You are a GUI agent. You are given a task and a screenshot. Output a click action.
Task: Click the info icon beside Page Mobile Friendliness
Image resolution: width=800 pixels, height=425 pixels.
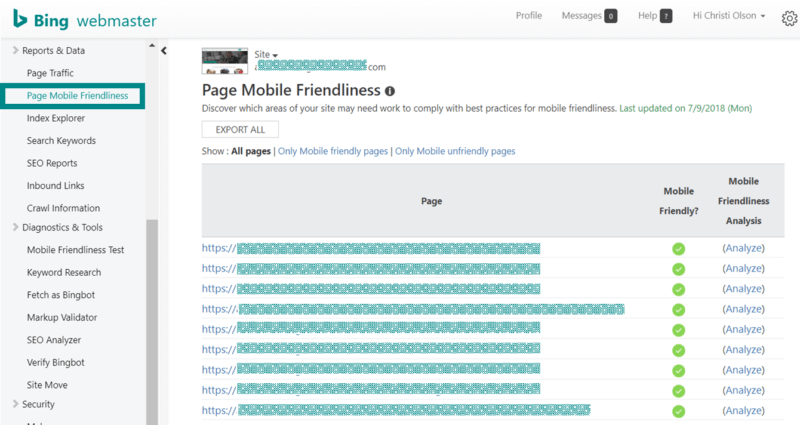[x=390, y=91]
